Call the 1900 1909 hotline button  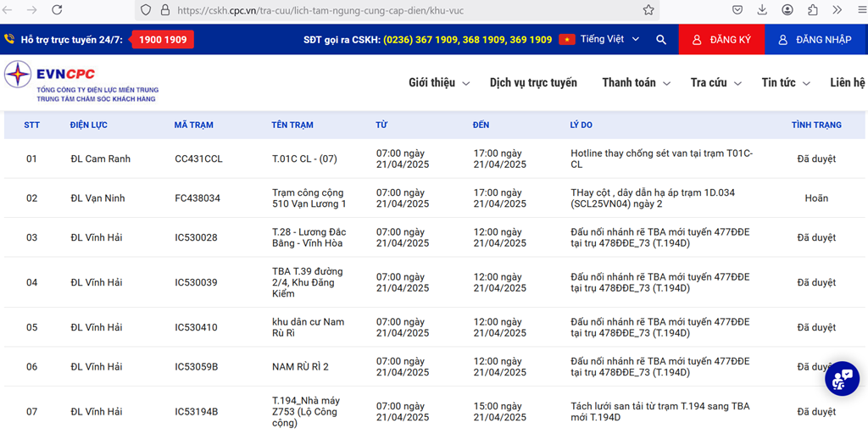tap(163, 40)
